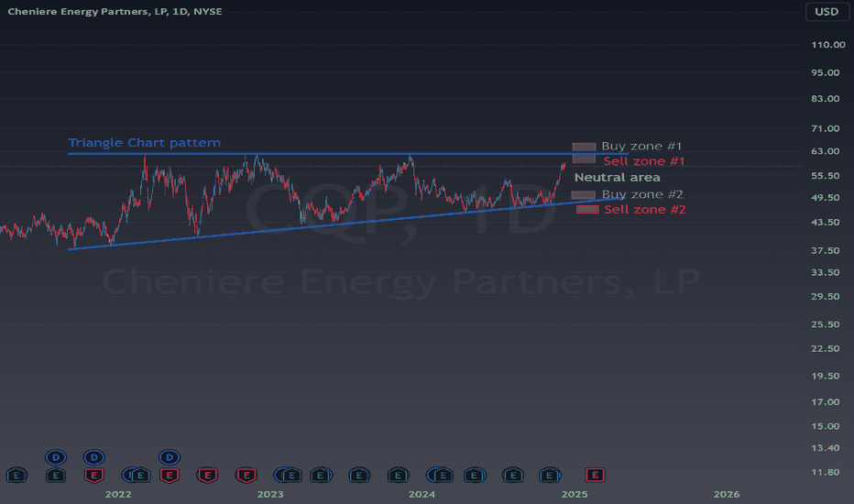The image size is (854, 504).
Task: Click the red E icon just before 2023 label
Action: (246, 475)
